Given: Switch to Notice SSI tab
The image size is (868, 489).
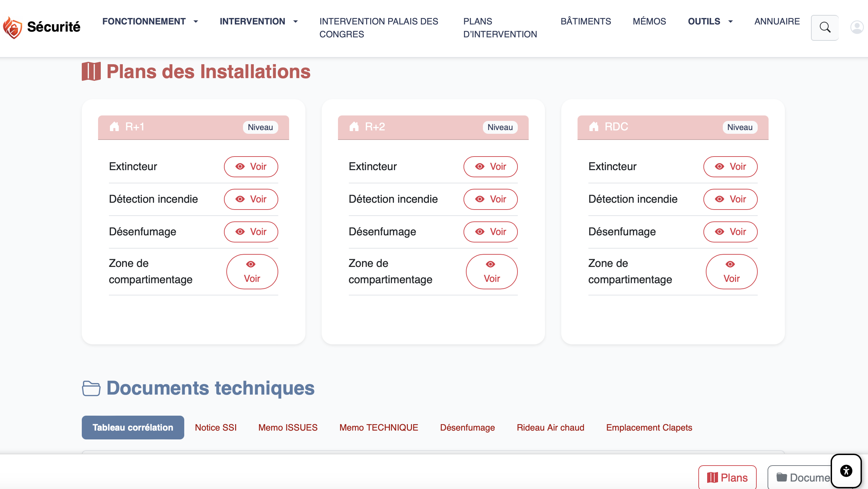Looking at the screenshot, I should point(216,428).
